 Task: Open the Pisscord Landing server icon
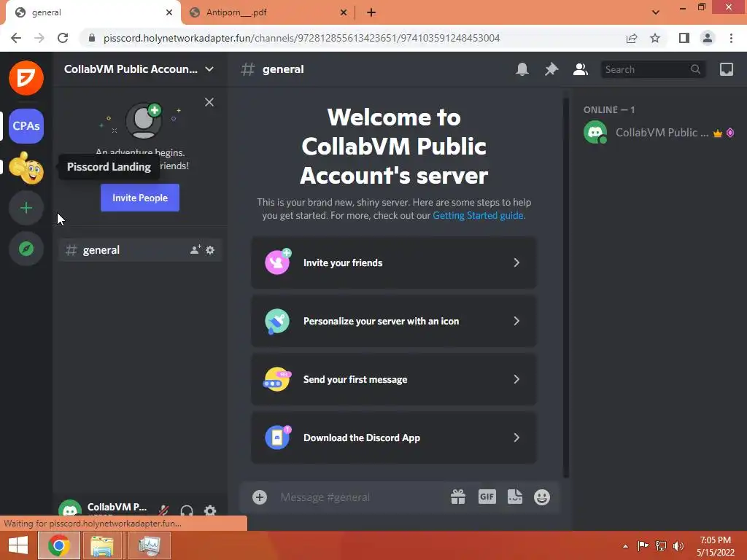click(26, 168)
